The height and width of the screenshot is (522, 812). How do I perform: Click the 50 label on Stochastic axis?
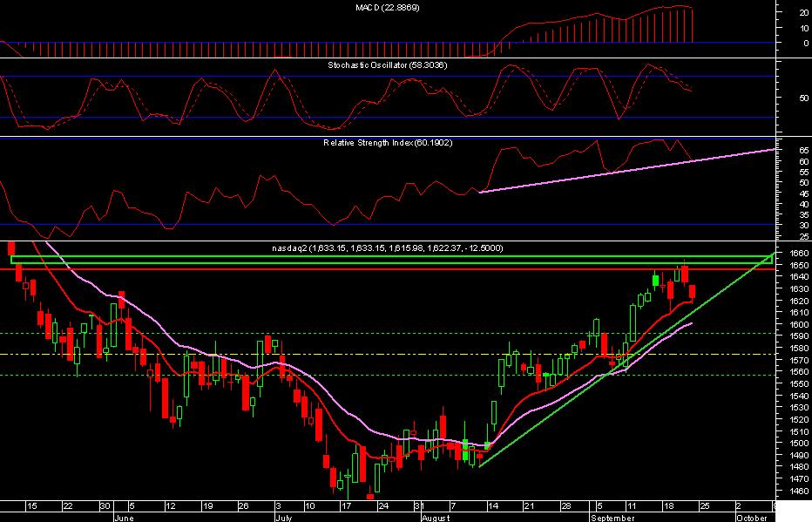[x=803, y=98]
